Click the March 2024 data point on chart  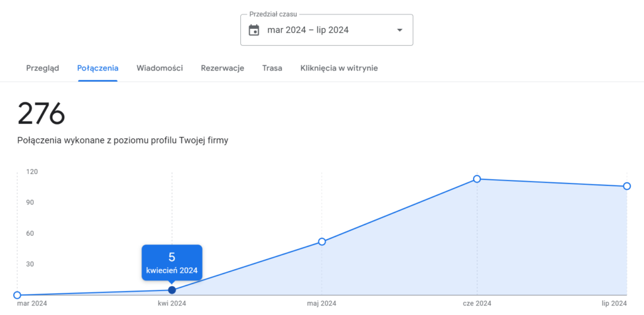[x=17, y=295]
